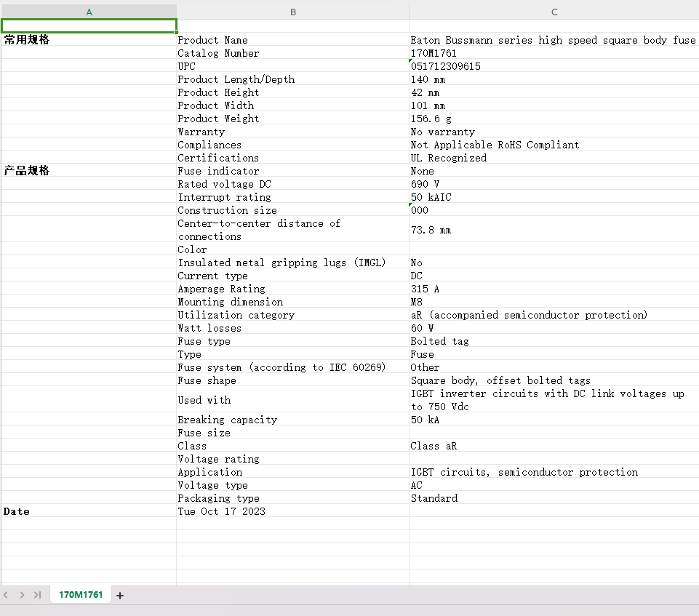
Task: Click the 'Tue Oct 17 2023' cell
Action: pos(293,511)
